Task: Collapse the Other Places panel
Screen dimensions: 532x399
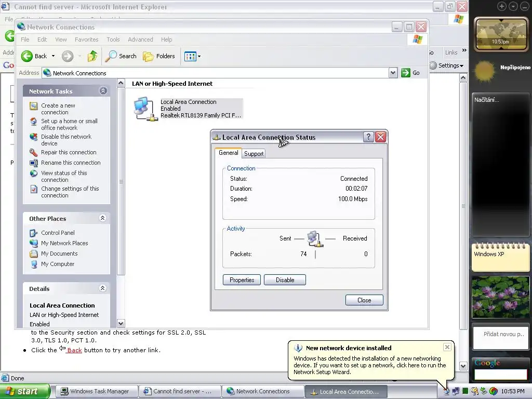Action: click(x=103, y=218)
